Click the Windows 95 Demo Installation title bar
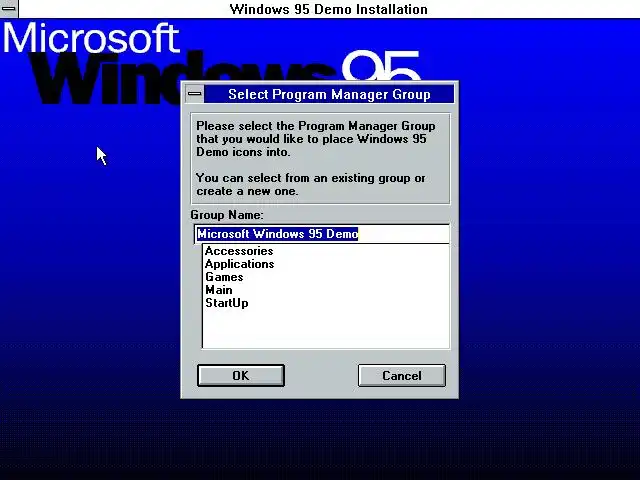This screenshot has width=640, height=480. [x=329, y=9]
